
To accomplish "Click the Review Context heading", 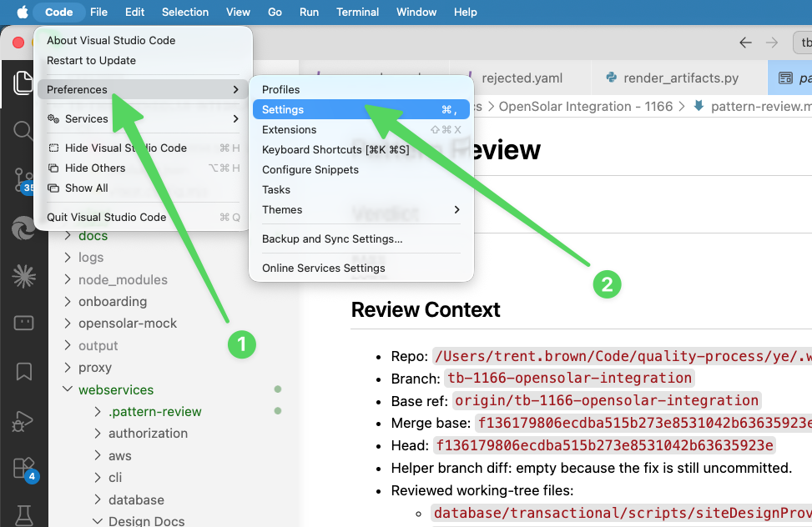I will tap(426, 309).
